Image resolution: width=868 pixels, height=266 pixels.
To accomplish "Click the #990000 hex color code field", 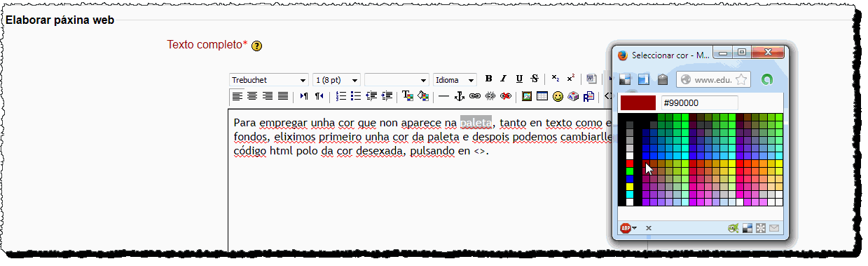I will (699, 103).
